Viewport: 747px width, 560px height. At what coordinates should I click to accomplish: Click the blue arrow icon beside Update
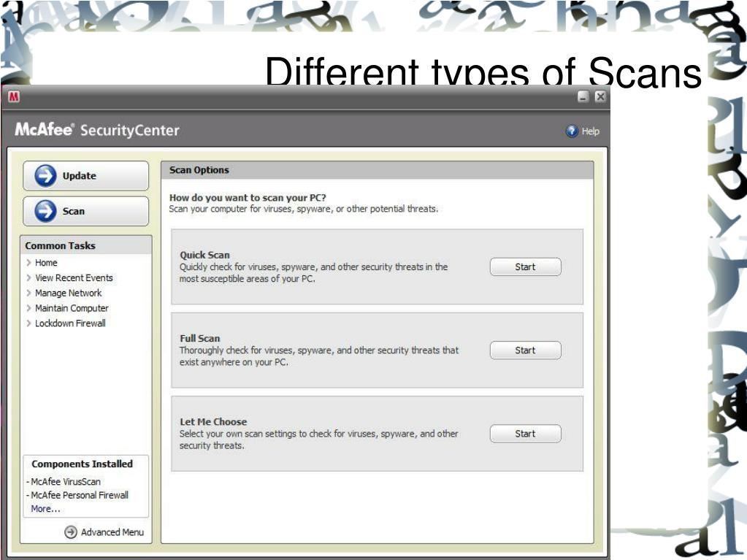click(45, 176)
